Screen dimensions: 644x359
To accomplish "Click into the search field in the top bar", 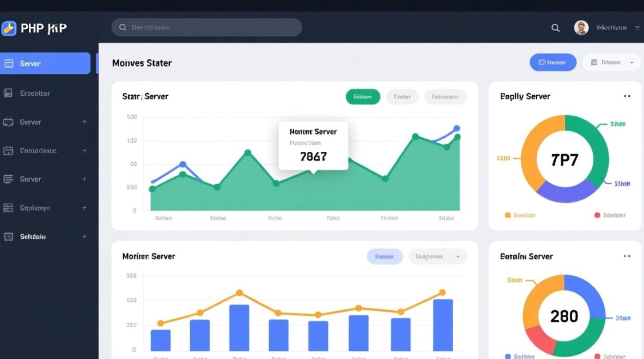I will (207, 28).
